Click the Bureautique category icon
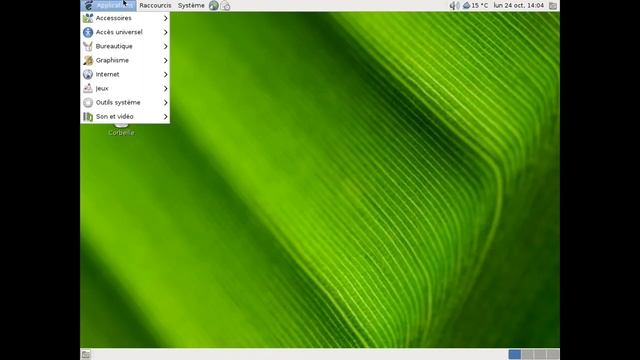 coord(88,46)
